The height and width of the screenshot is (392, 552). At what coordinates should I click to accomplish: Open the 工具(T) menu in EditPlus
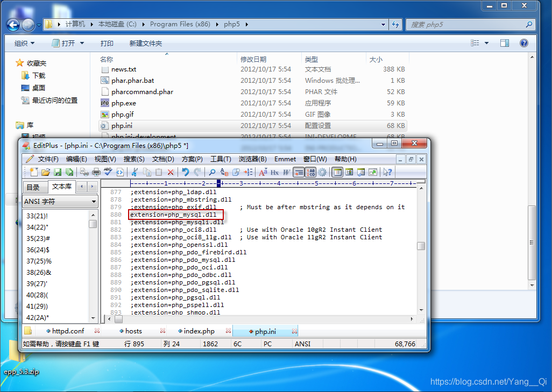coord(221,159)
